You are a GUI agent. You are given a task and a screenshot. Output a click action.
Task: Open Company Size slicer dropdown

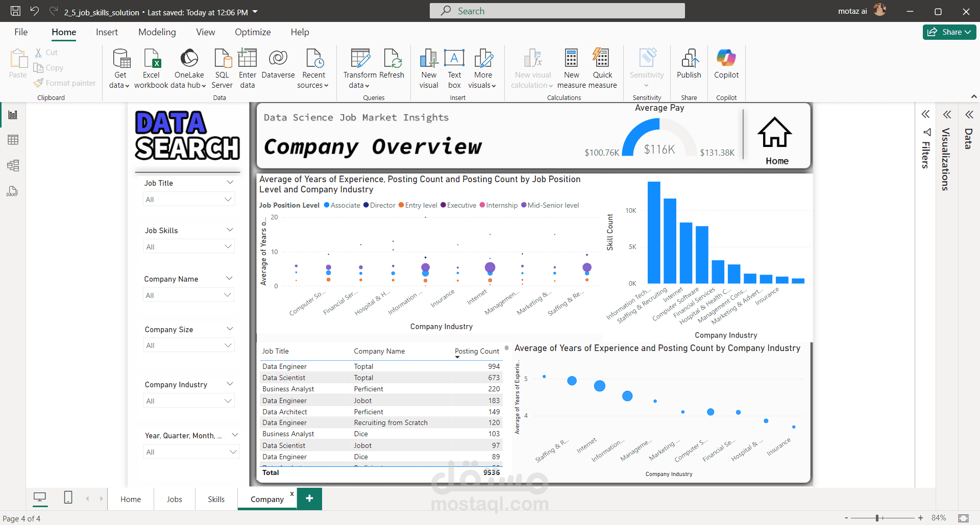click(188, 345)
